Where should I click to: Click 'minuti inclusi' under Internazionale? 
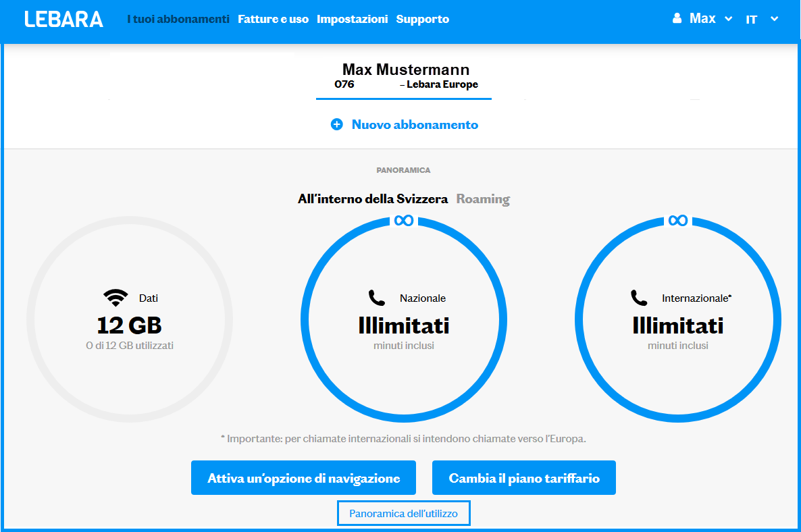tap(678, 346)
